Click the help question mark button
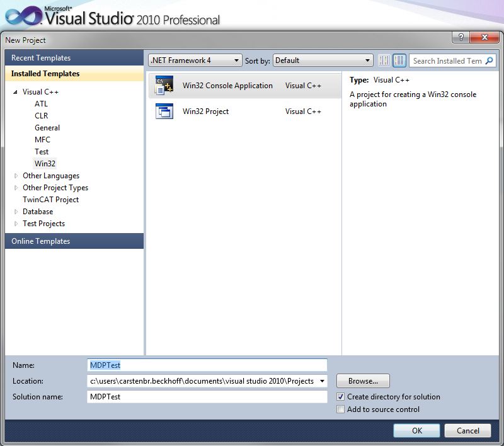 [x=461, y=38]
